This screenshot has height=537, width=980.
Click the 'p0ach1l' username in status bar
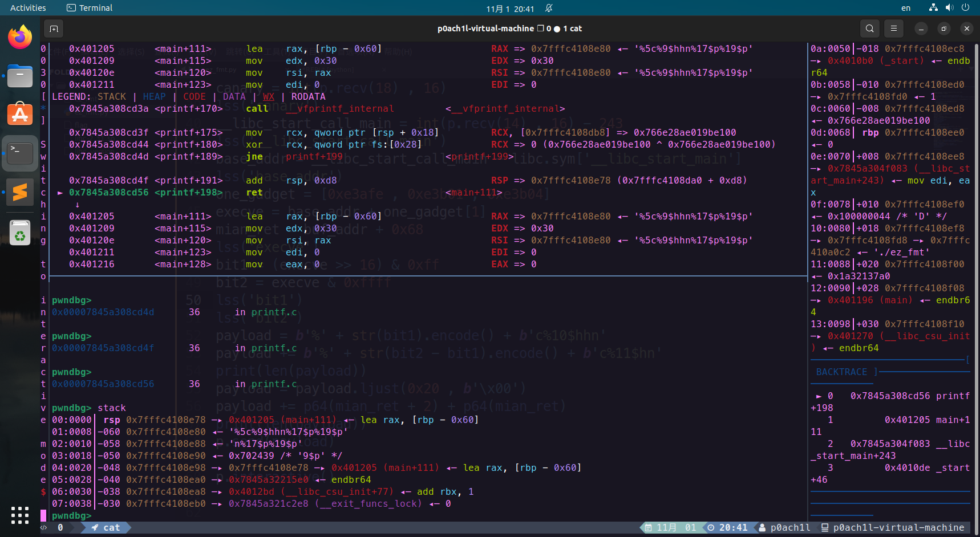pyautogui.click(x=790, y=528)
